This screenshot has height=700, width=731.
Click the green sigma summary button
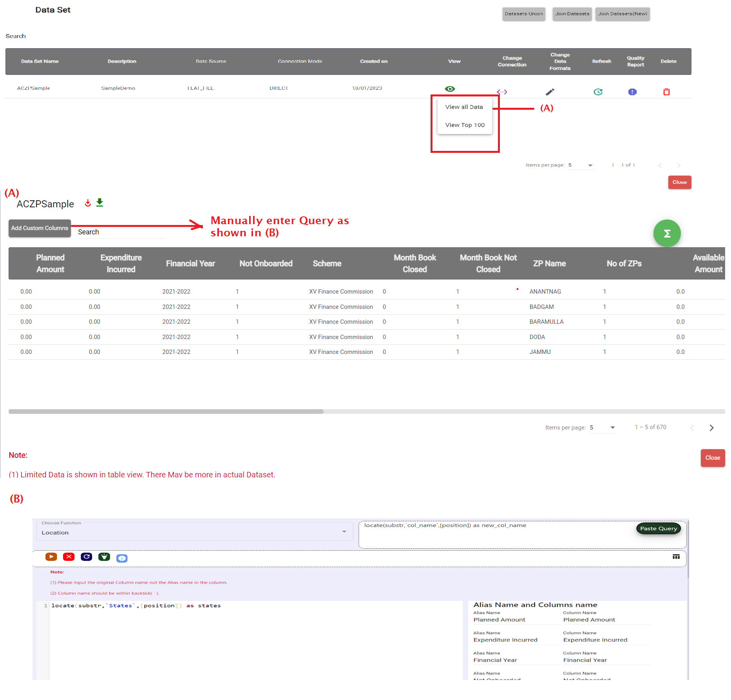point(667,234)
